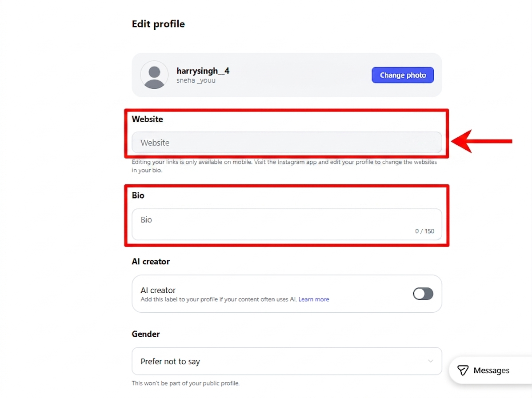This screenshot has width=532, height=398.
Task: Click the bold Bio section label
Action: click(x=138, y=195)
